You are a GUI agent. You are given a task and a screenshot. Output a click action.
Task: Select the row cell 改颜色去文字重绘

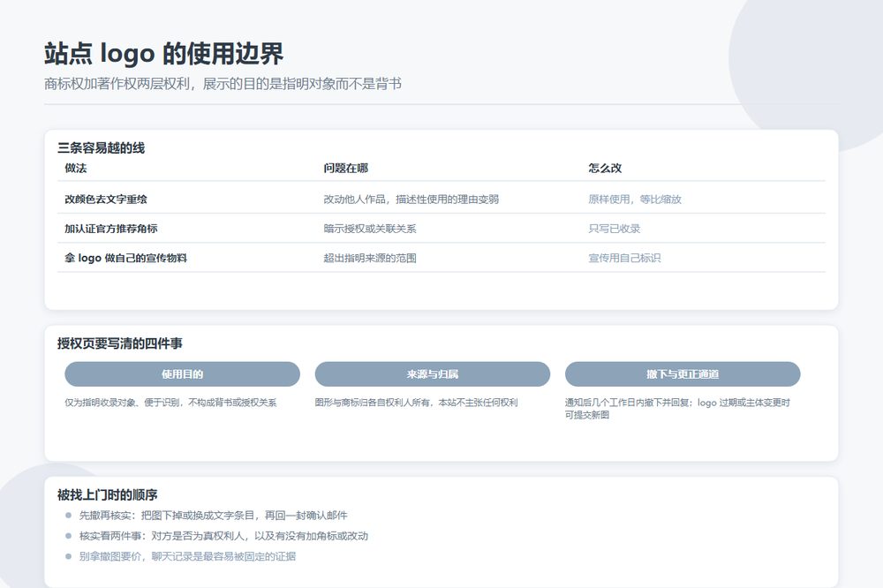106,199
